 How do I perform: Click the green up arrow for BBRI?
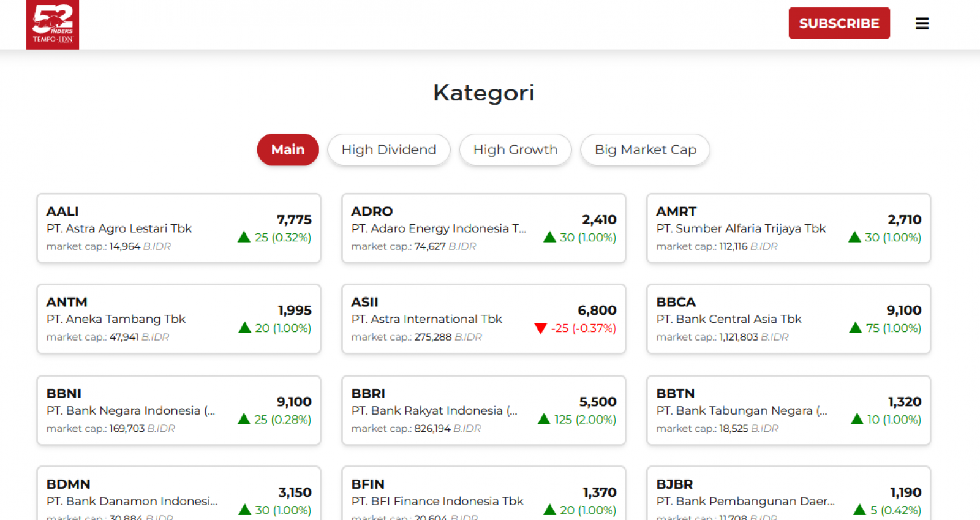coord(544,419)
